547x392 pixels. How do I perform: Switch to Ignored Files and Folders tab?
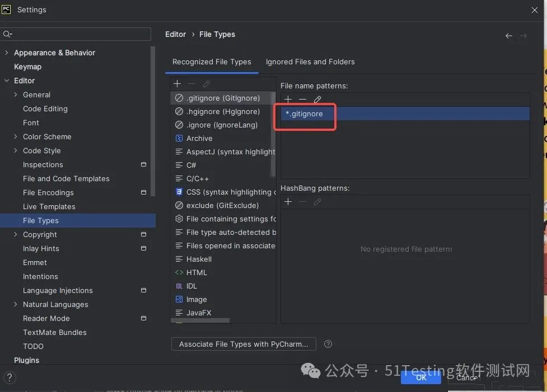(x=310, y=62)
